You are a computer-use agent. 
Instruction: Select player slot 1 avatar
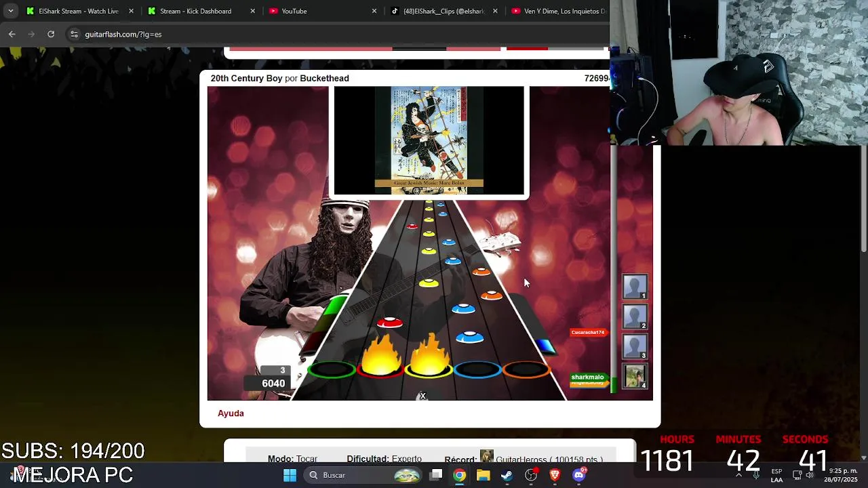pos(635,287)
